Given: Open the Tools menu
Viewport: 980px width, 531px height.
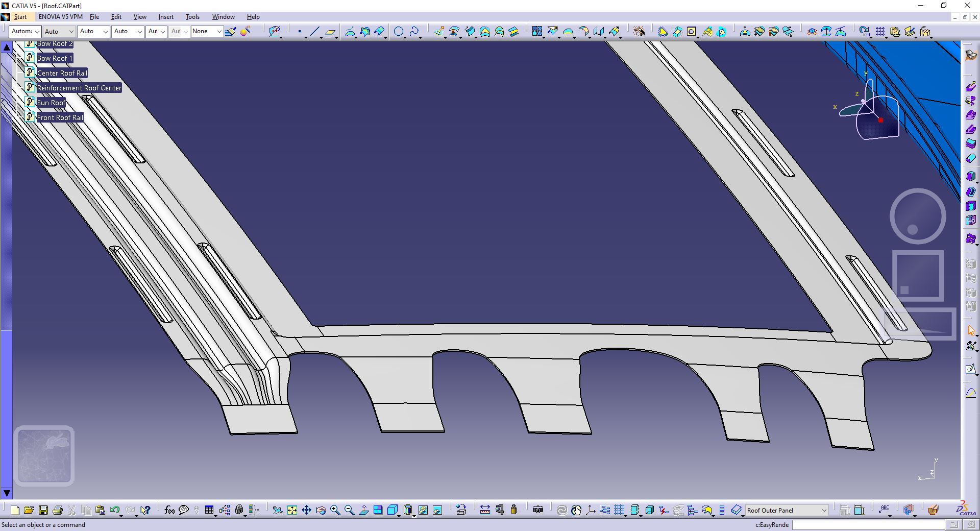Looking at the screenshot, I should [192, 17].
